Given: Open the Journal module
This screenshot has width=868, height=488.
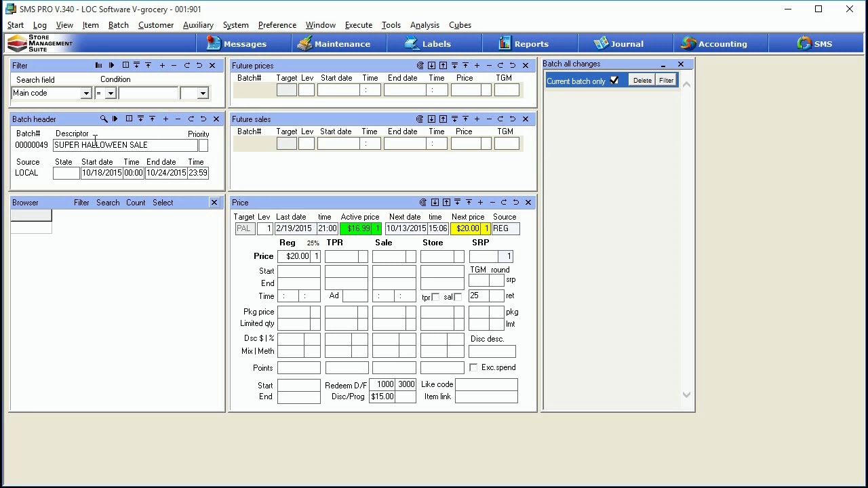Looking at the screenshot, I should (625, 43).
